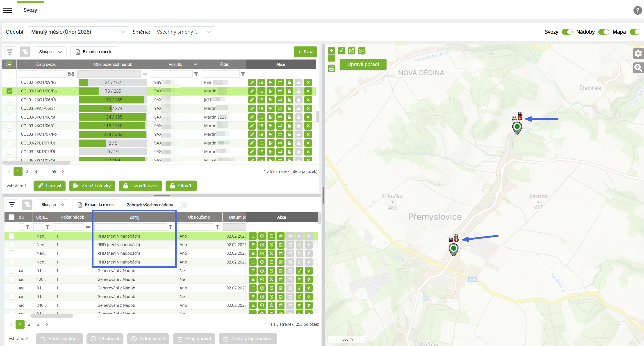Open the hamburger main menu

click(7, 10)
